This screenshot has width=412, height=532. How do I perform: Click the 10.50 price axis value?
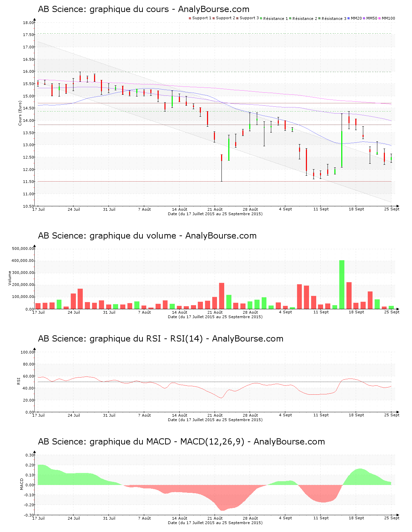[x=28, y=206]
